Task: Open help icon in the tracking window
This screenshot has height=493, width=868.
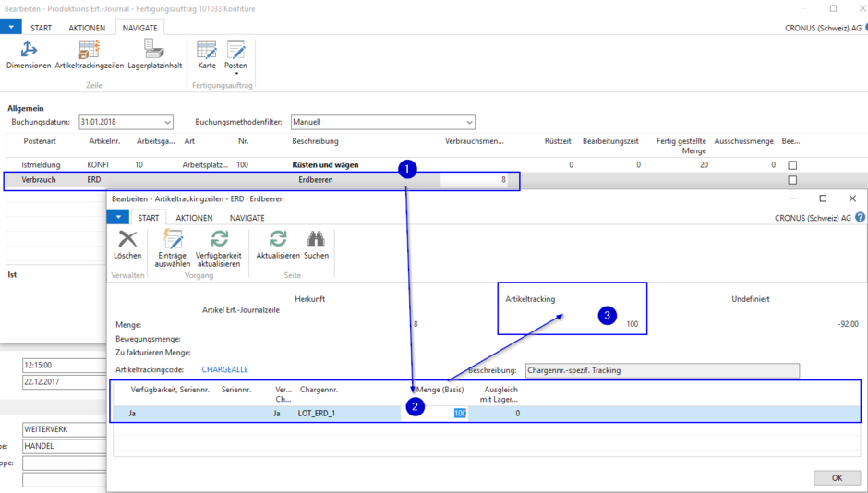Action: click(x=860, y=218)
